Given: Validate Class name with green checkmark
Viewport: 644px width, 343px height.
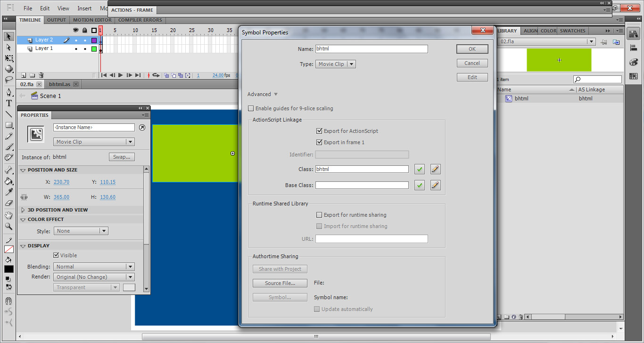Looking at the screenshot, I should pos(420,169).
